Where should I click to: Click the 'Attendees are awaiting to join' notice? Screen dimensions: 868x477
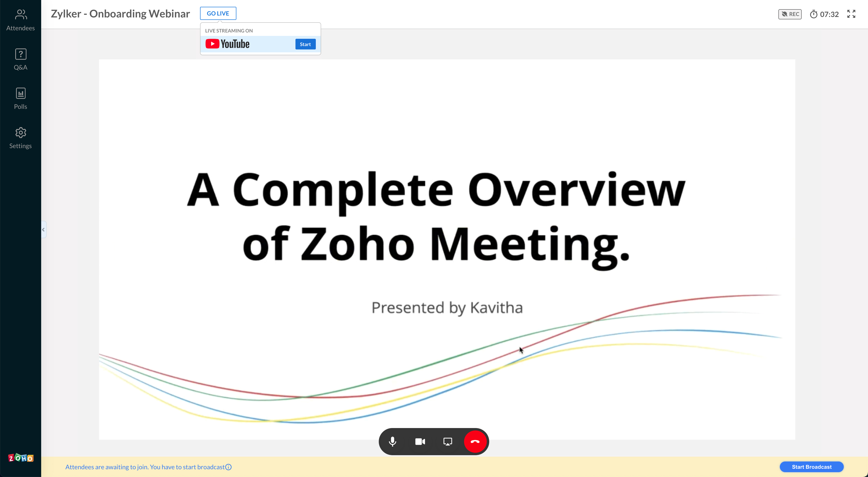click(x=145, y=467)
